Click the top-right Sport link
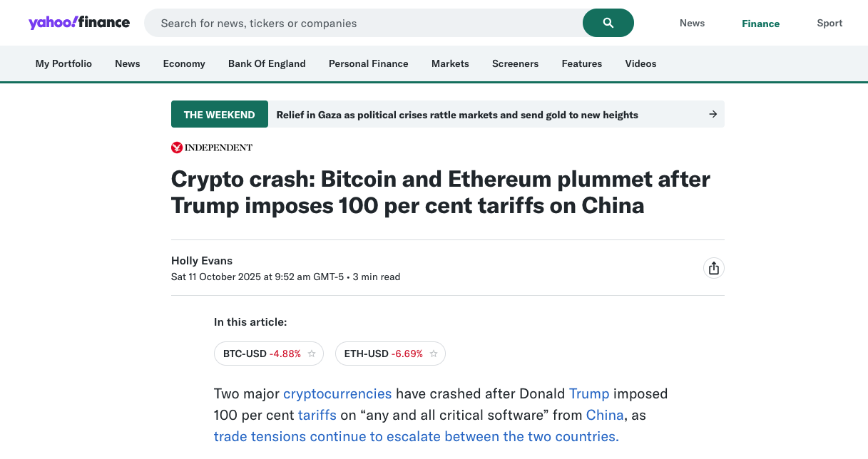Image resolution: width=868 pixels, height=459 pixels. [x=829, y=23]
